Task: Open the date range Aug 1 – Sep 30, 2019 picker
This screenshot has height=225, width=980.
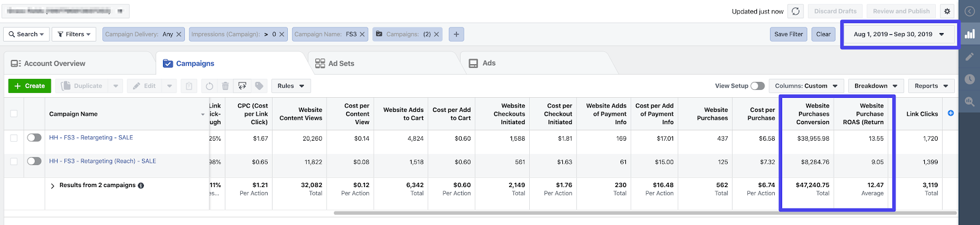Action: 899,34
